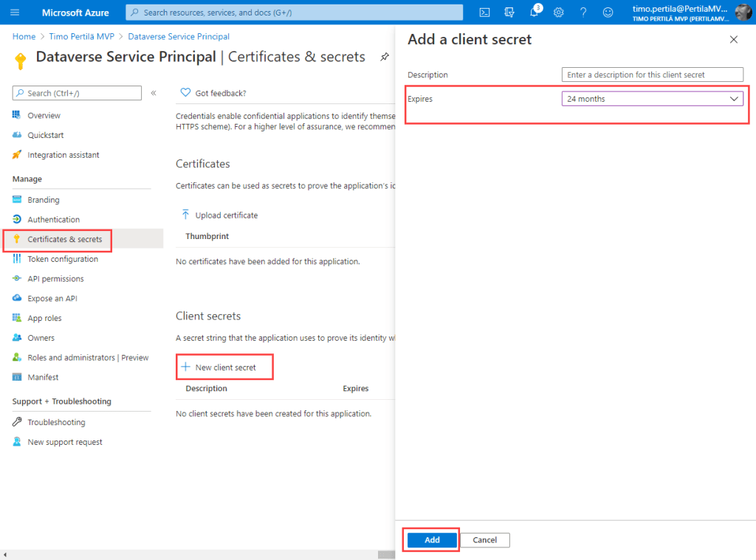The image size is (756, 560).
Task: Open the notifications bell
Action: tap(535, 13)
